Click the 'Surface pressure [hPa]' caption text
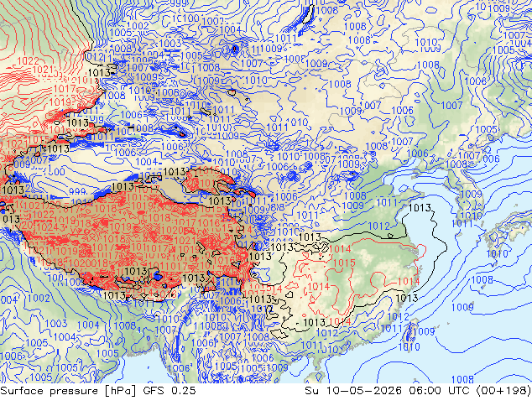 [x=68, y=391]
